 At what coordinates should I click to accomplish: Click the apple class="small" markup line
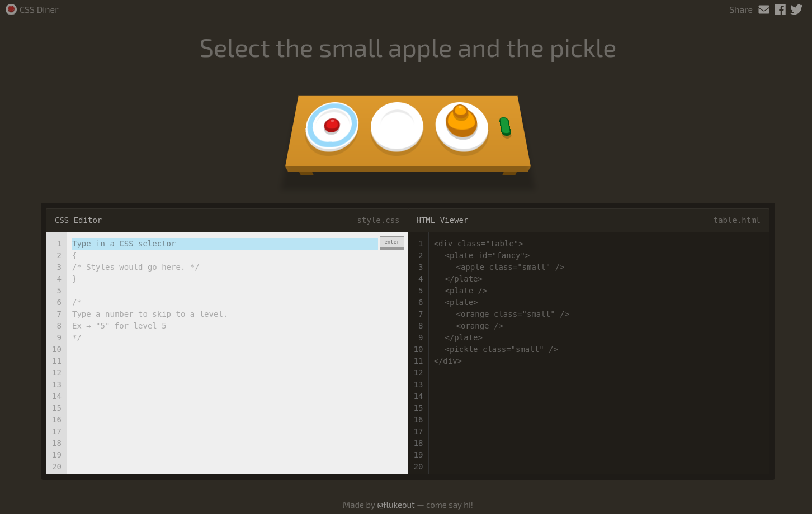coord(509,267)
